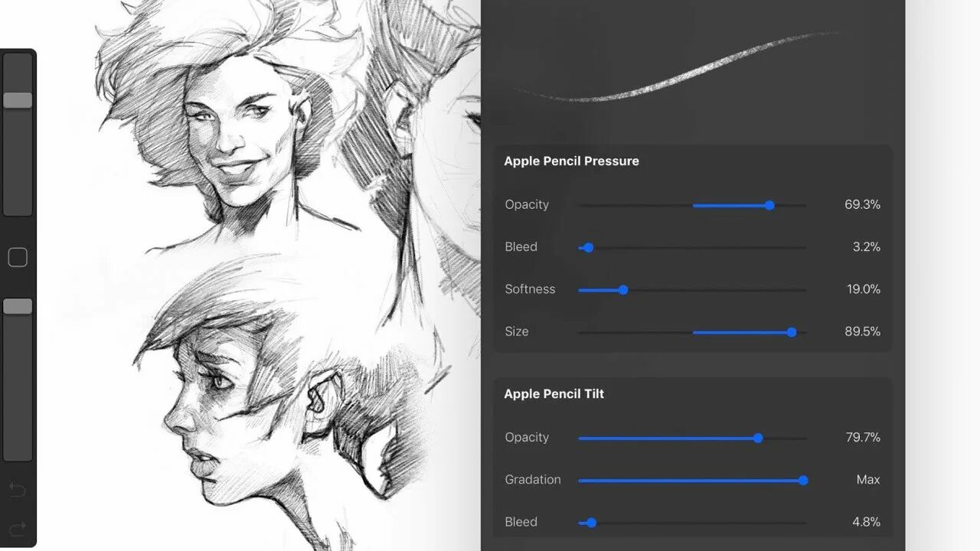Select the Max Gradation value

pos(868,479)
